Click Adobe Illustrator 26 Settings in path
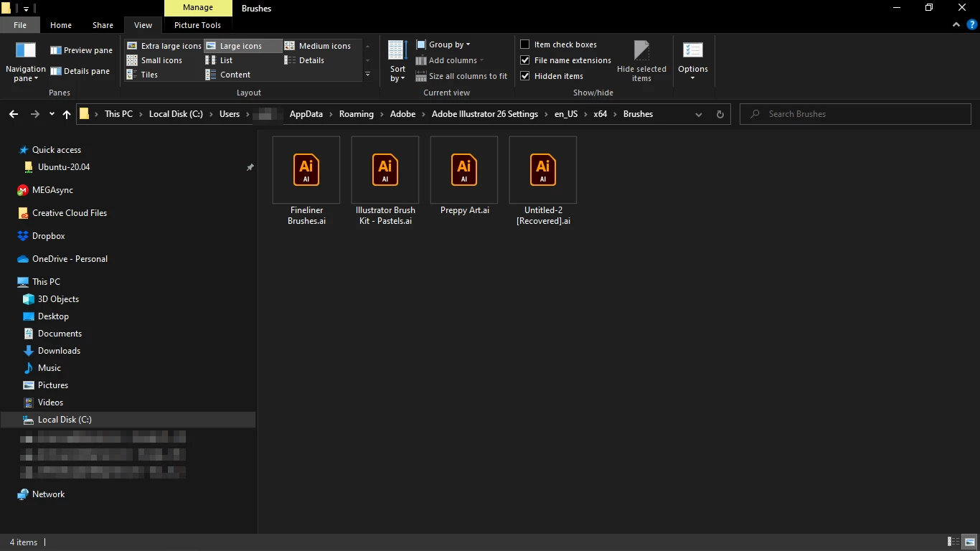The height and width of the screenshot is (551, 980). (485, 114)
